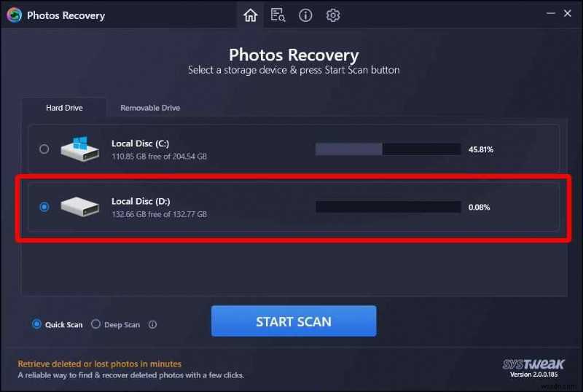This screenshot has height=392, width=583.
Task: Choose the Deep Scan radio option
Action: tap(95, 324)
